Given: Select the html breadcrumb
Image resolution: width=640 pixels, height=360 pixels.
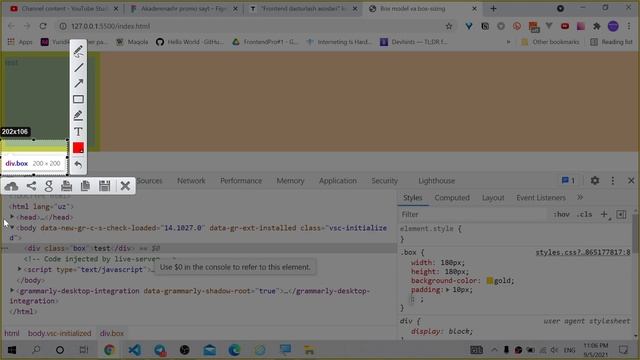Looking at the screenshot, I should [12, 333].
